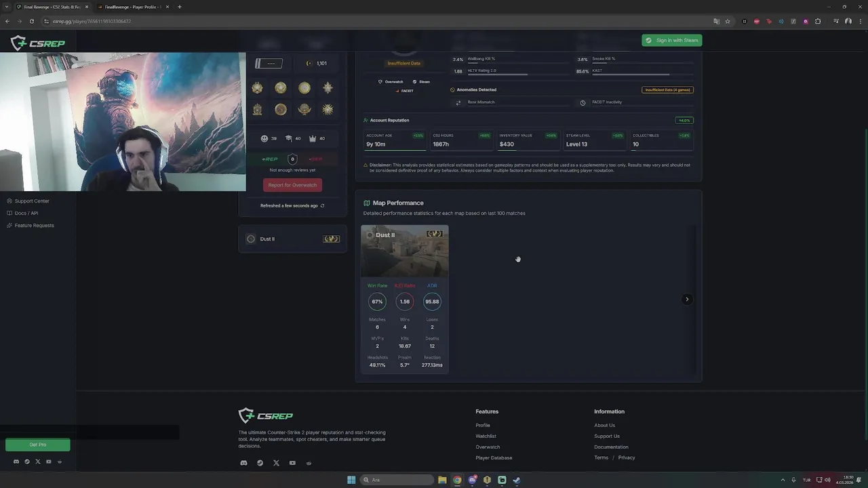Click the crown icon with 40
The width and height of the screenshot is (868, 488).
[313, 138]
